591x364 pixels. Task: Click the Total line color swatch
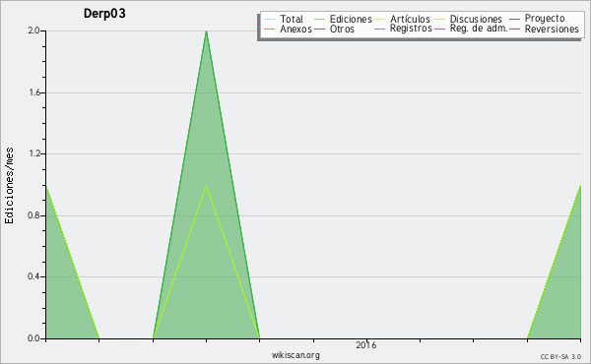tap(270, 19)
